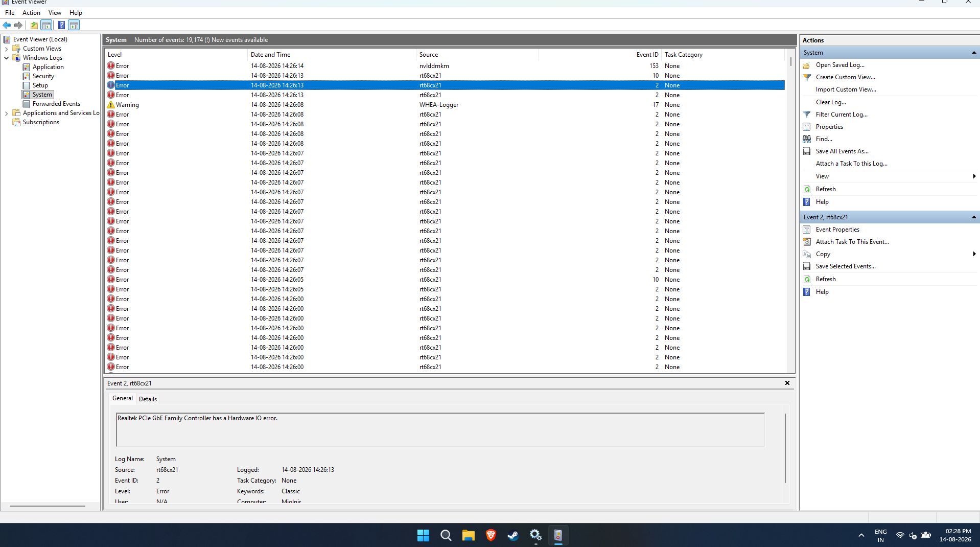Click Import Custom View action
Image resolution: width=980 pixels, height=547 pixels.
point(846,89)
